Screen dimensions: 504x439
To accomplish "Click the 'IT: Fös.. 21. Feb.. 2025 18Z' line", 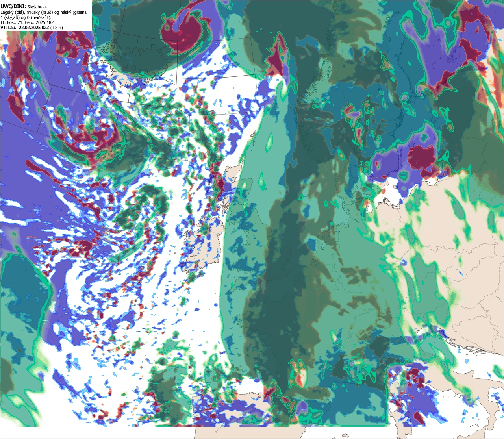I will point(27,23).
